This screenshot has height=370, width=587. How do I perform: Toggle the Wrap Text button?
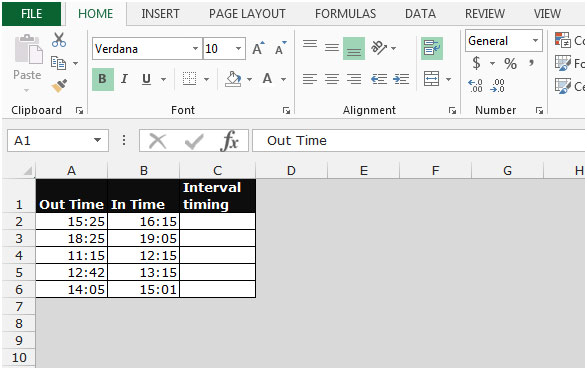coord(432,48)
